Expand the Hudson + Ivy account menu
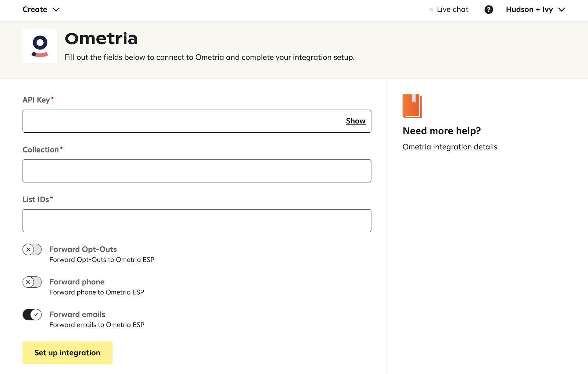Viewport: 588px width, 374px height. tap(535, 10)
